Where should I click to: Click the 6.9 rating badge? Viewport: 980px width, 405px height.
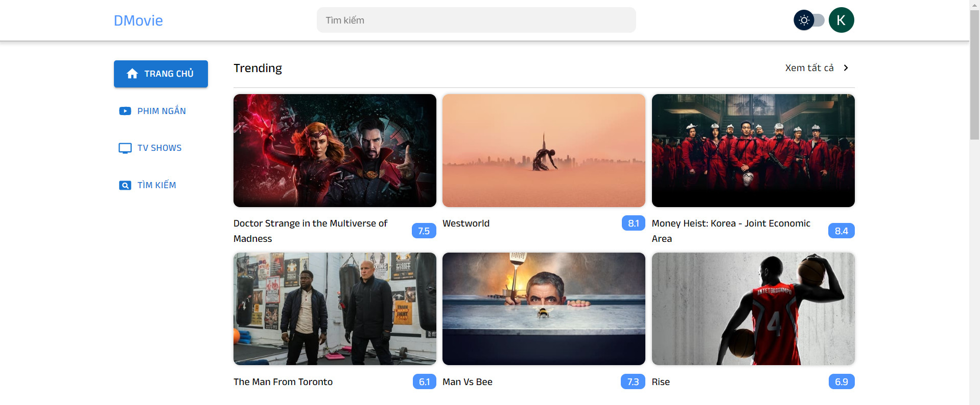pyautogui.click(x=842, y=382)
